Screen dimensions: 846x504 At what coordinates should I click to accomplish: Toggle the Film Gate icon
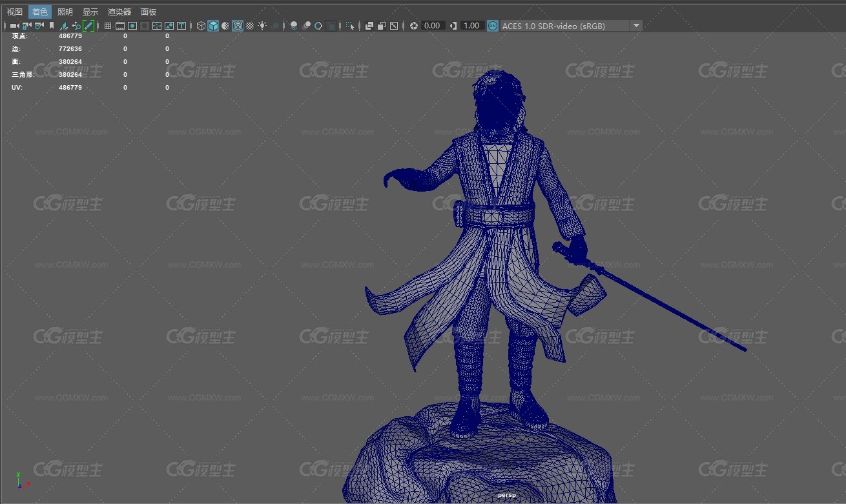tap(120, 26)
